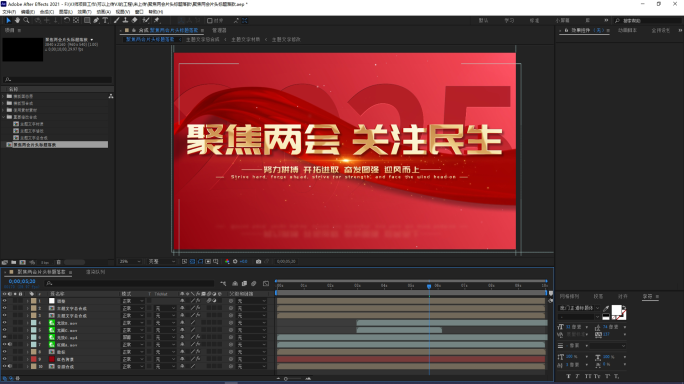The image size is (684, 384).
Task: Hide layer 1 with its eye icon
Action: (x=4, y=301)
